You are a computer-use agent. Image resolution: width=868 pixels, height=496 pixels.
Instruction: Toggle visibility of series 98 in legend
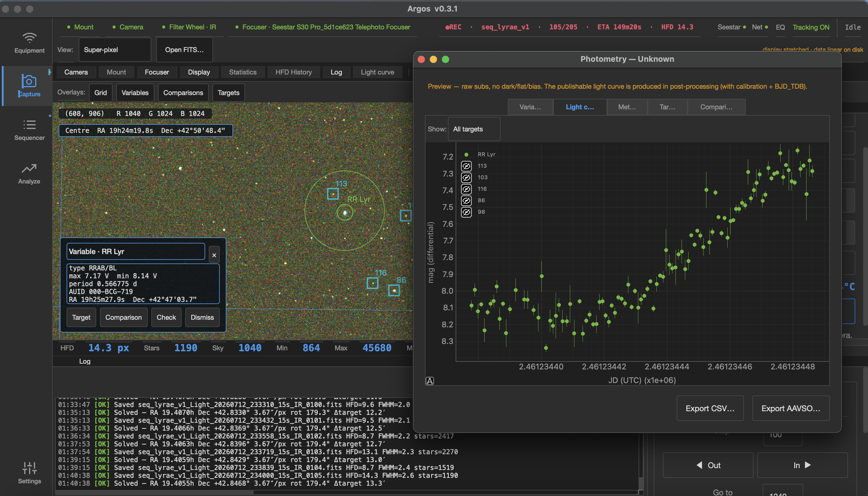466,212
